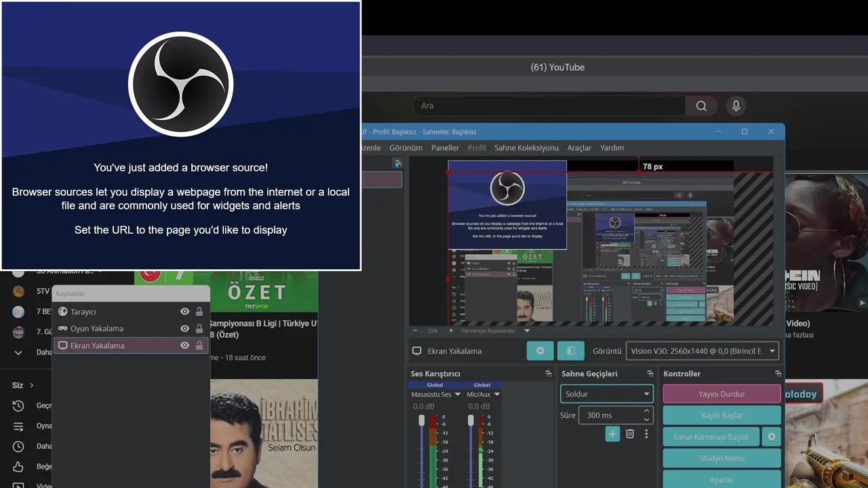The image size is (868, 488).
Task: Open the Soldur transition dropdown
Action: click(x=607, y=394)
